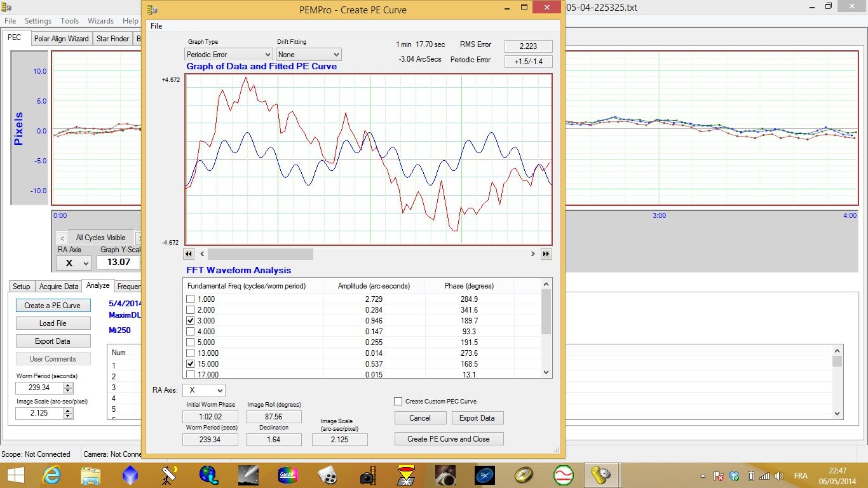Switch to the Star Finder tab

112,39
